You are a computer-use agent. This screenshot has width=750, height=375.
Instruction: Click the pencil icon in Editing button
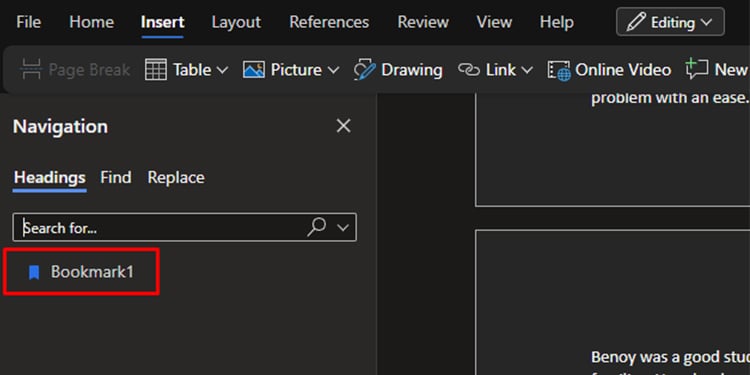[636, 22]
